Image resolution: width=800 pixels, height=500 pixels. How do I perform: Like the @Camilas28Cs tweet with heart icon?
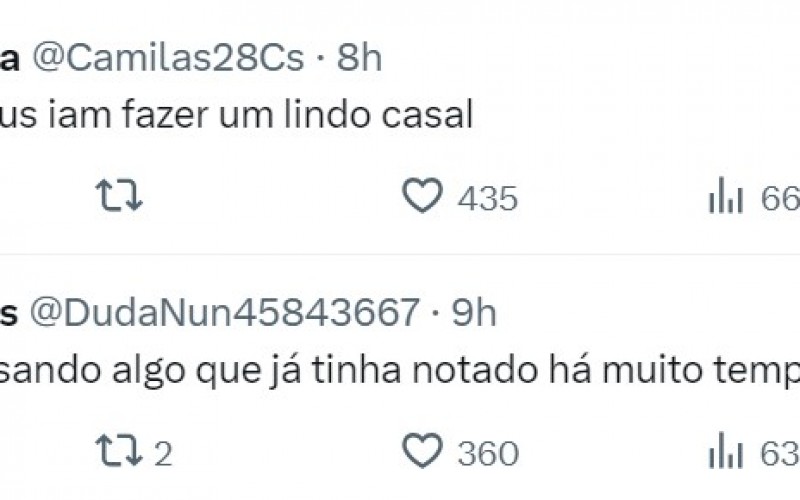(x=422, y=197)
